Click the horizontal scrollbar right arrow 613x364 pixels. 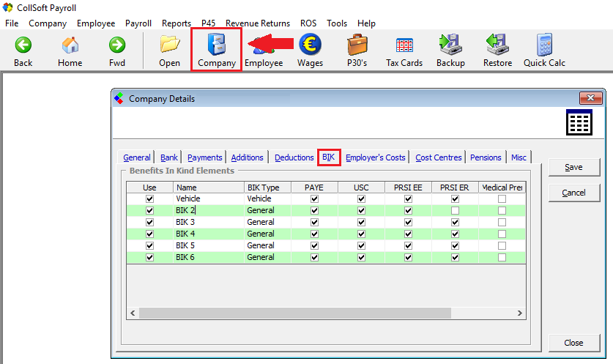coord(521,313)
